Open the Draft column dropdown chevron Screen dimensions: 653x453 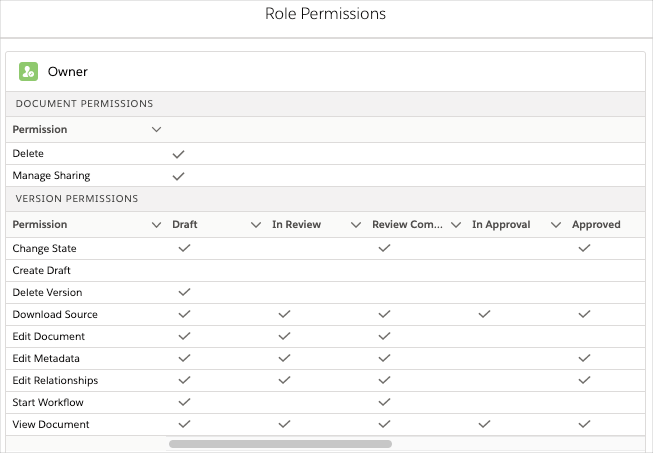pyautogui.click(x=255, y=225)
